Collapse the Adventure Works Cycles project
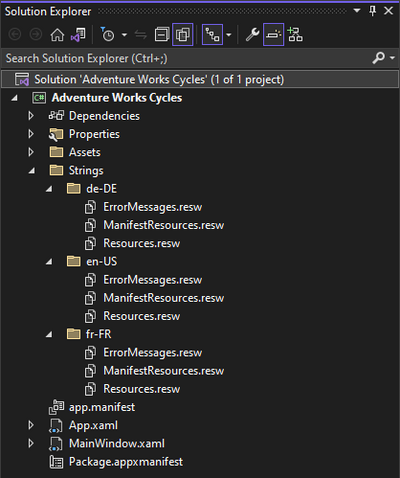The width and height of the screenshot is (400, 478). pos(14,98)
